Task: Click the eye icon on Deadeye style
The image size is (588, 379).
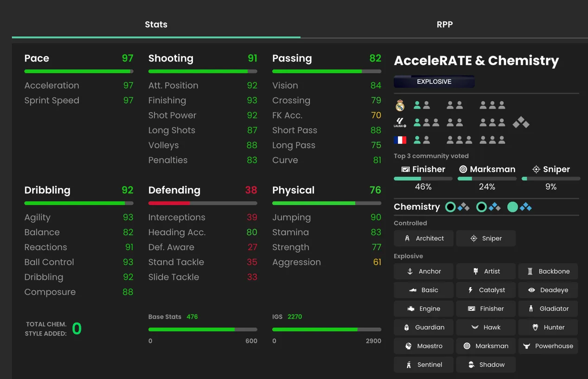Action: coord(531,290)
